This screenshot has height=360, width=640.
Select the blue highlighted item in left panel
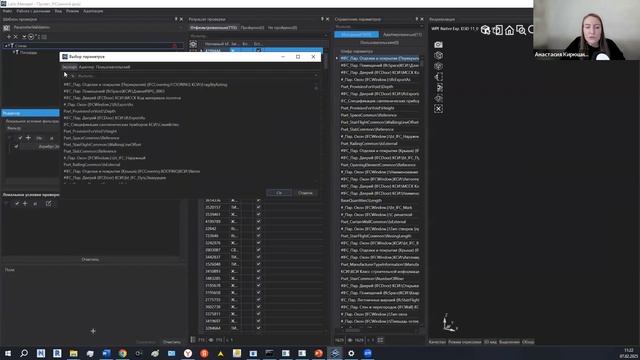pos(30,113)
